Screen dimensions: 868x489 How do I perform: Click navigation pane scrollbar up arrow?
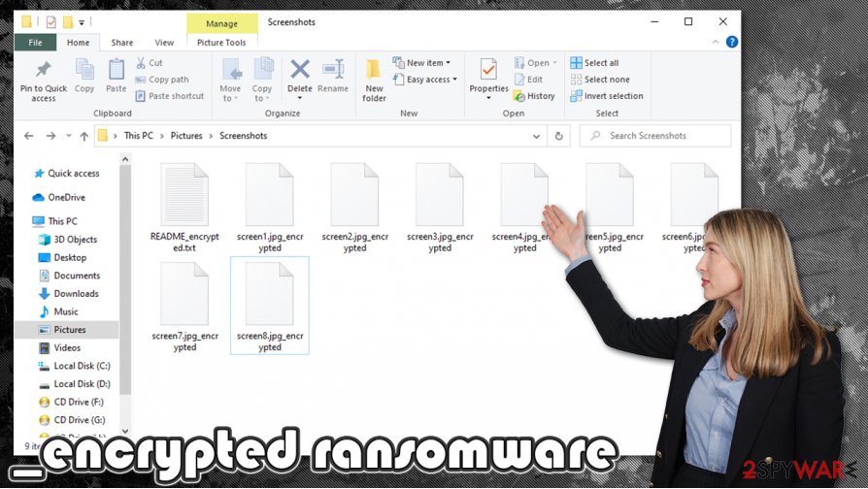[x=125, y=160]
